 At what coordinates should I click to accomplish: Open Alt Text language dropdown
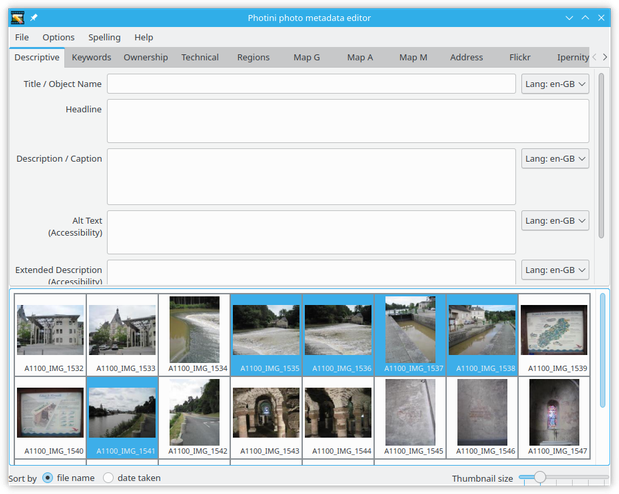click(x=555, y=221)
